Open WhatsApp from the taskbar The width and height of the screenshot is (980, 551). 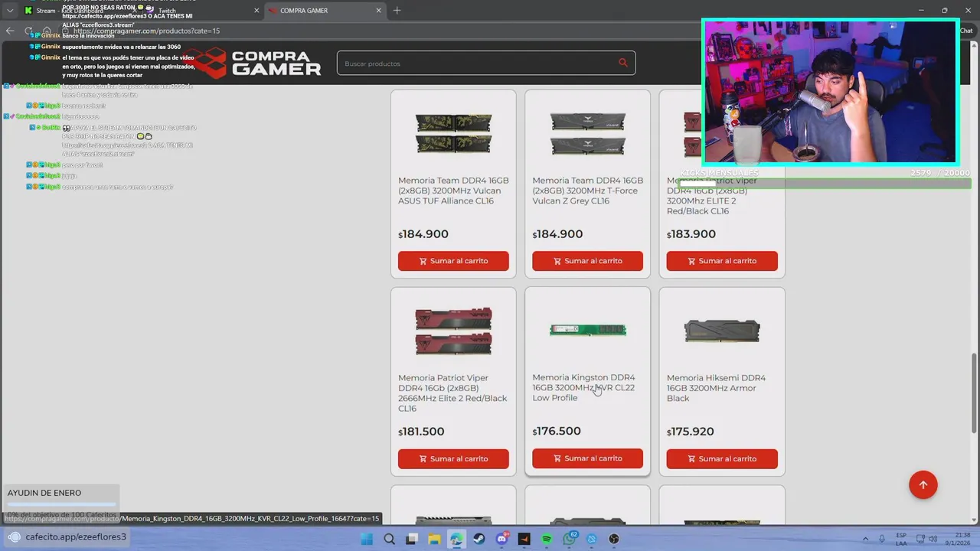point(569,539)
